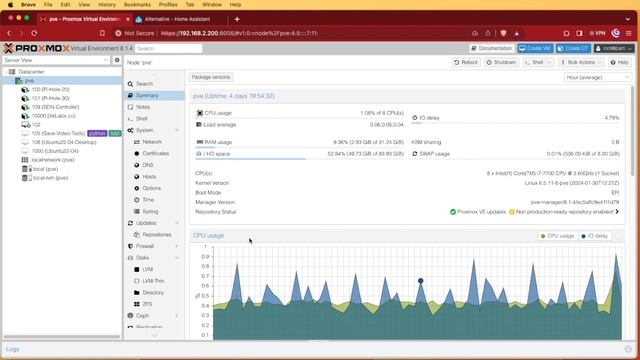This screenshot has width=640, height=360.
Task: Open the Summary panel
Action: [147, 95]
